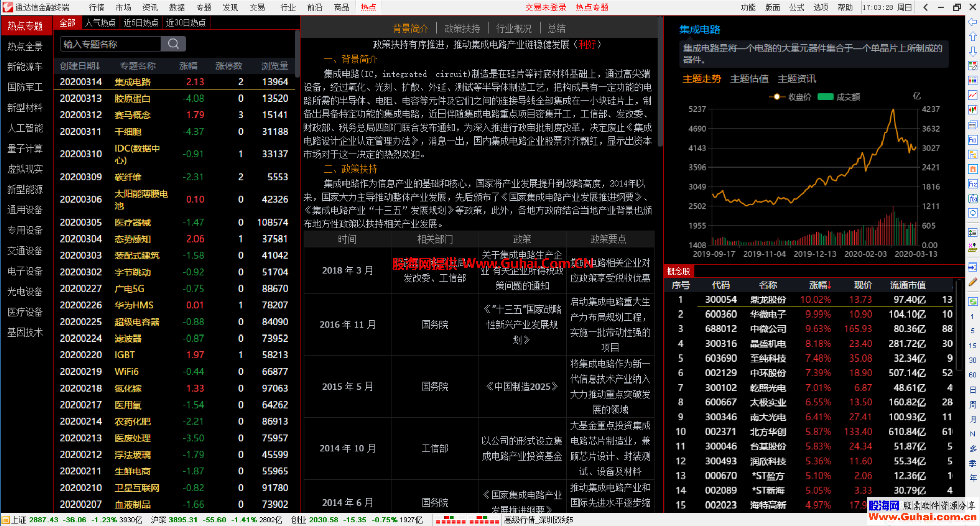Viewport: 980px width, 526px height.
Task: Select the 1-minute period button
Action: click(973, 316)
